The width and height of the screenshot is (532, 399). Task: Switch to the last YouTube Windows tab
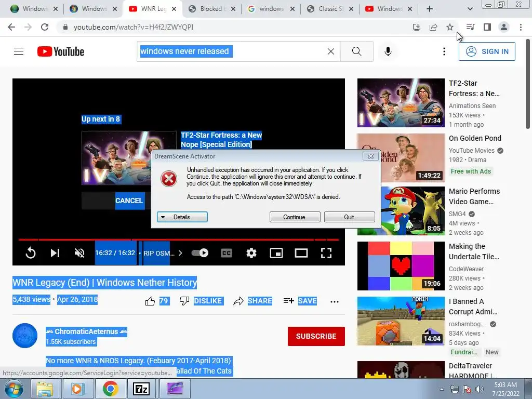(389, 9)
